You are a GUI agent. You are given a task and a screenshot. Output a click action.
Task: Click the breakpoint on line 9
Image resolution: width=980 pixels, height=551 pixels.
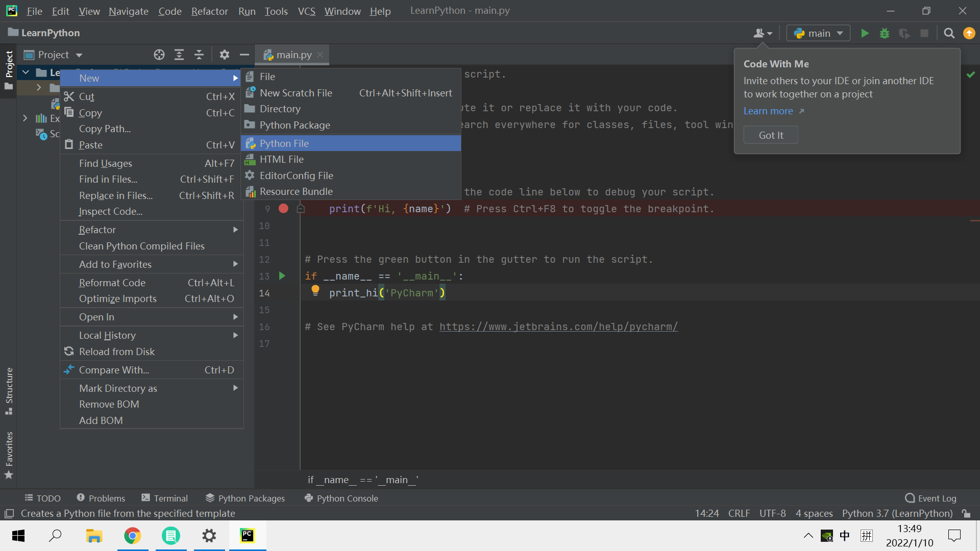[x=283, y=209]
